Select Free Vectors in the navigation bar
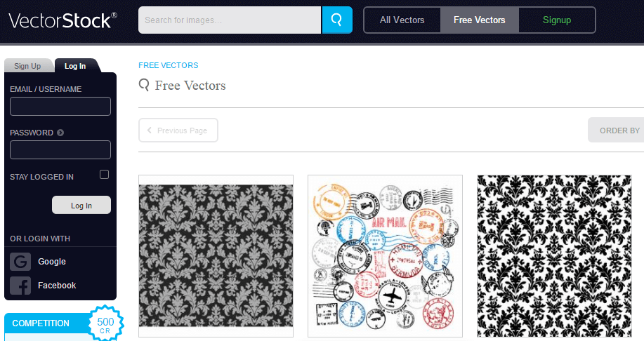 point(479,20)
